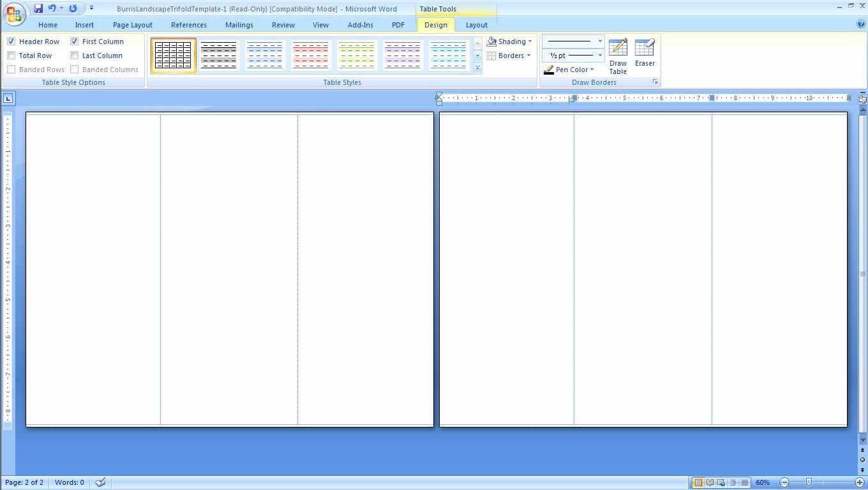Open the Insert tab
The image size is (868, 490).
pyautogui.click(x=84, y=25)
